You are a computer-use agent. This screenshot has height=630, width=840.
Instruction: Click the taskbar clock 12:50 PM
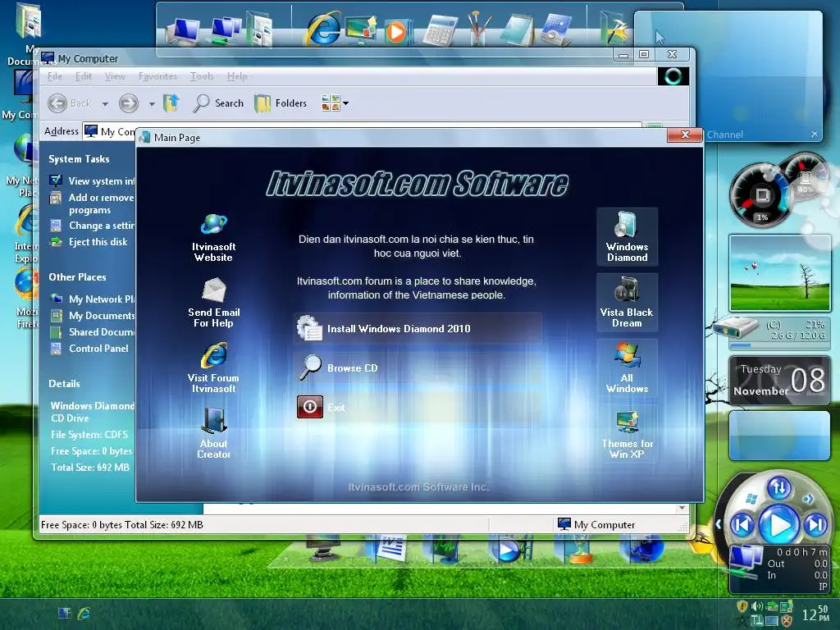tap(815, 614)
